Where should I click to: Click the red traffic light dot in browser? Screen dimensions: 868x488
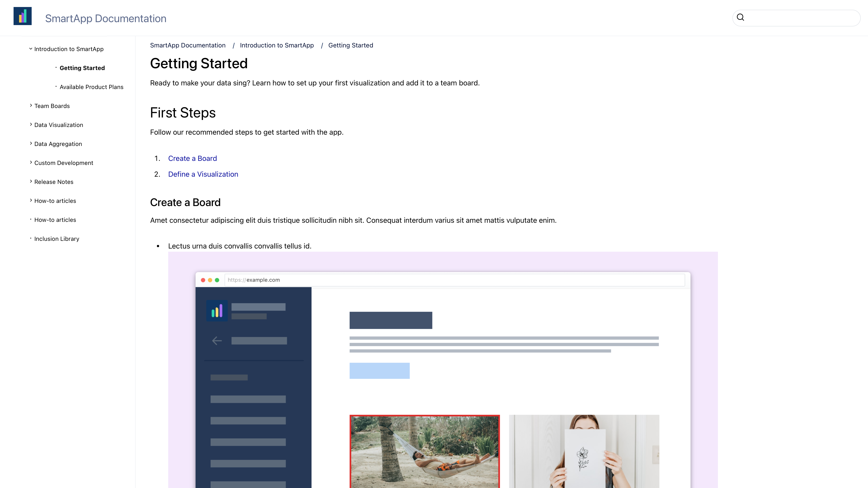coord(203,279)
